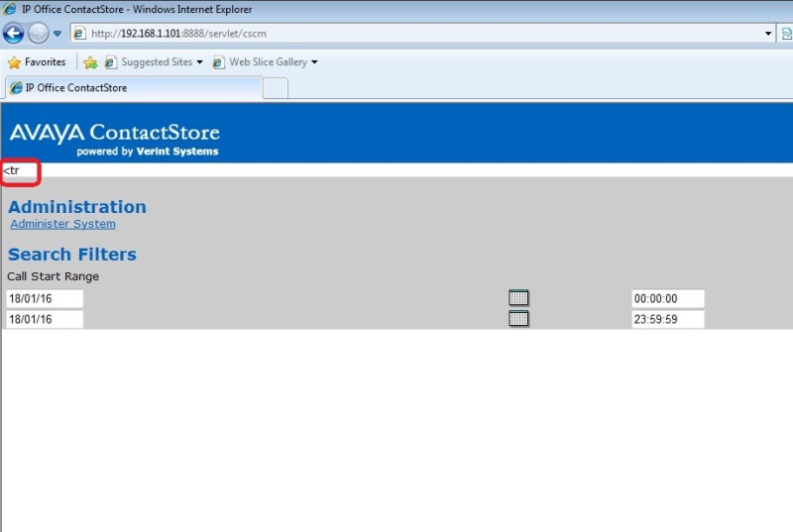Click the Call Start Range label
Screen dimensions: 793x532
[54, 276]
